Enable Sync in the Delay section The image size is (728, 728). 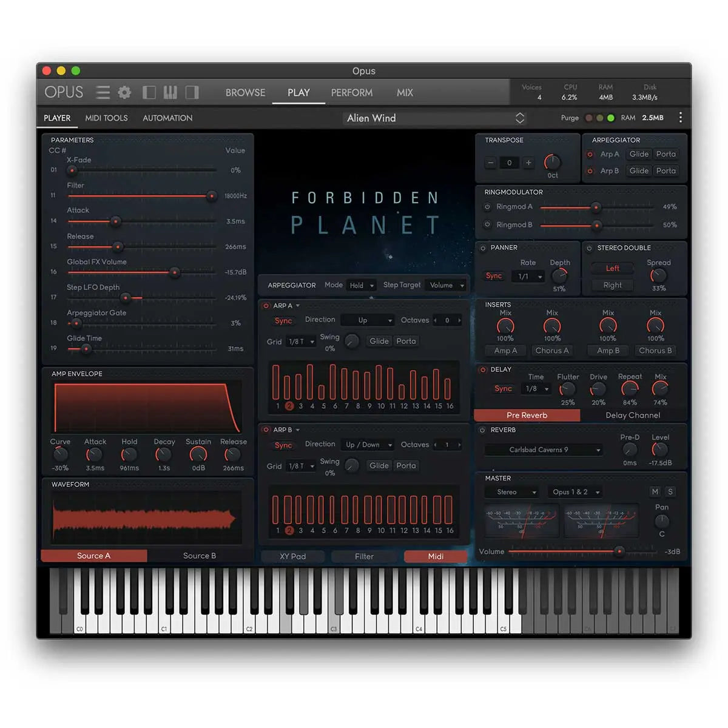point(502,388)
